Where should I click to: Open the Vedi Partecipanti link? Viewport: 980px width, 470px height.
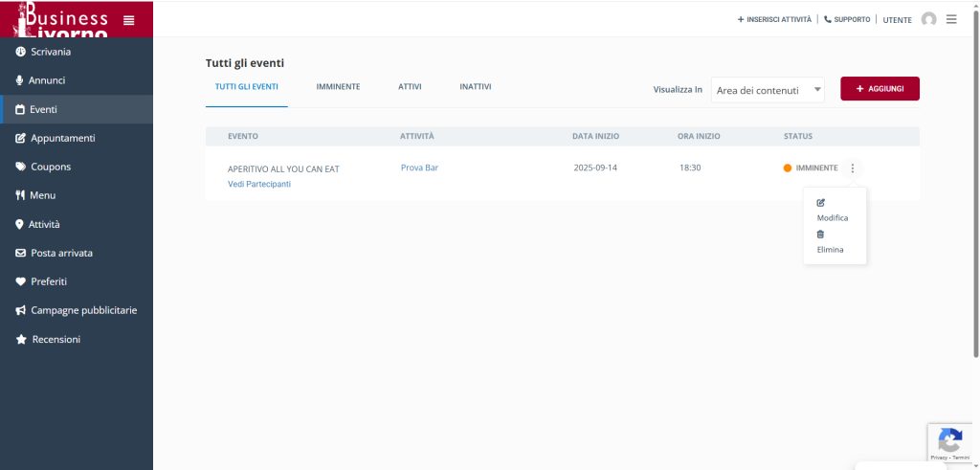259,184
